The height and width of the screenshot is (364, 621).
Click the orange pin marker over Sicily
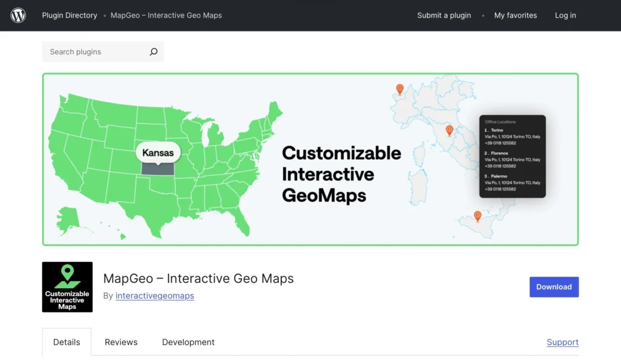coord(478,216)
